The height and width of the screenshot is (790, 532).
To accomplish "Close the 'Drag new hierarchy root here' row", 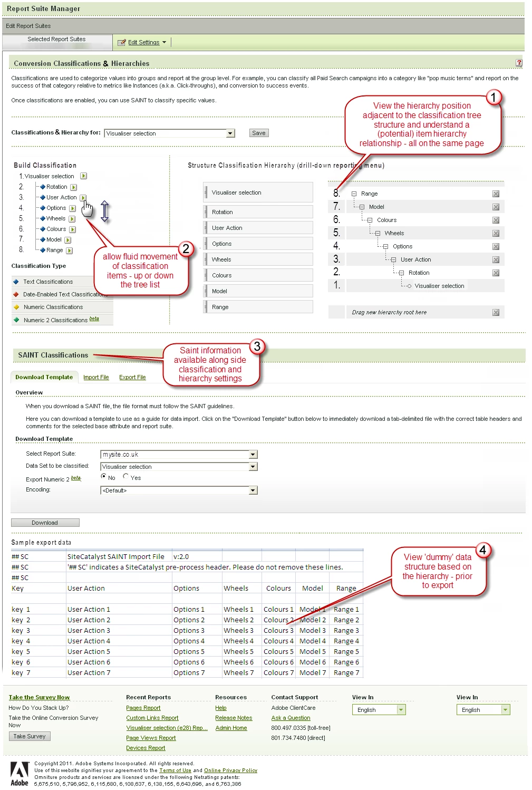I will point(496,312).
